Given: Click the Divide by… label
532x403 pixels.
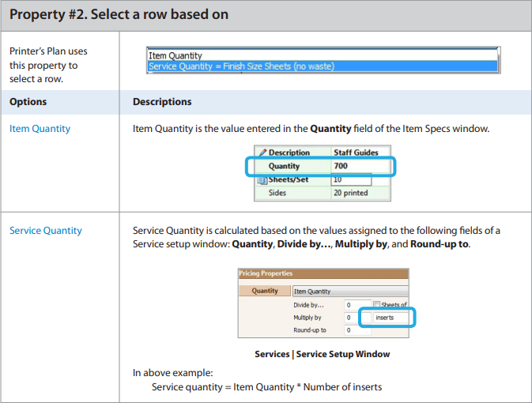Looking at the screenshot, I should tap(308, 305).
